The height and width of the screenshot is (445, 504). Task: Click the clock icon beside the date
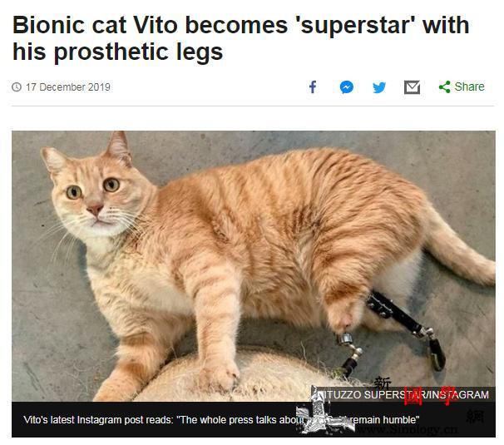17,87
